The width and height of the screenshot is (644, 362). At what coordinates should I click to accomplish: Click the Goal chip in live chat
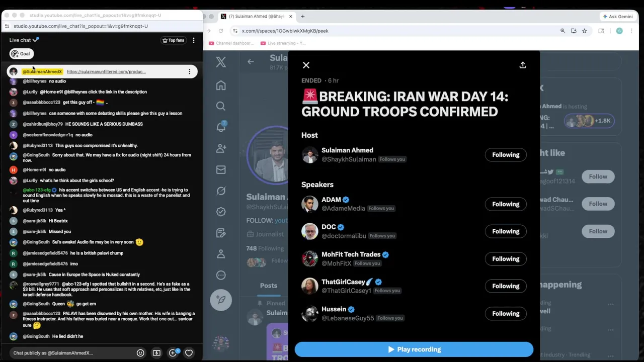[x=21, y=54]
